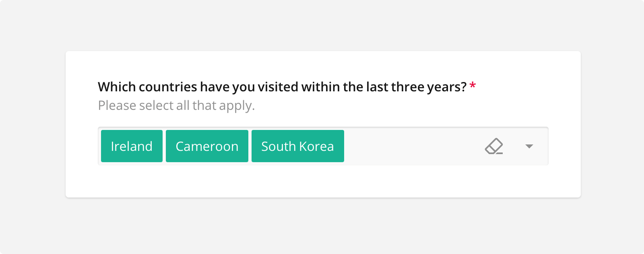Select the 'Please select all that apply' hint

click(176, 105)
